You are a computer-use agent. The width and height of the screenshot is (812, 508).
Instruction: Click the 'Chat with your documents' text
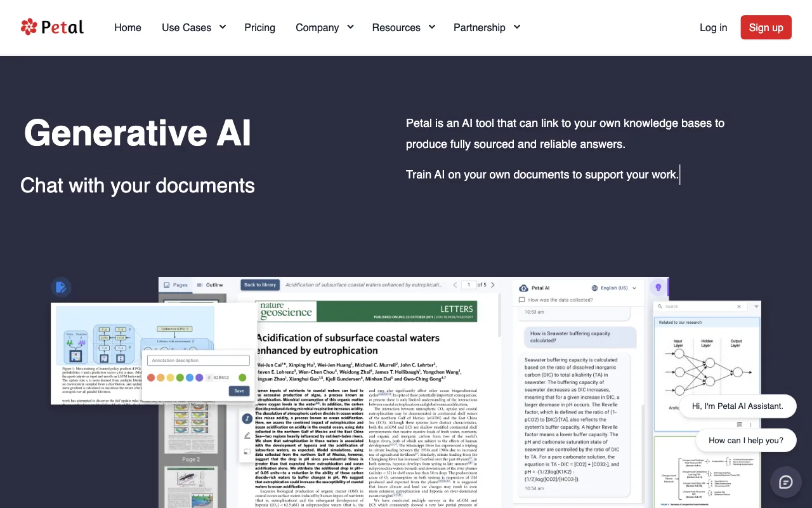click(138, 185)
